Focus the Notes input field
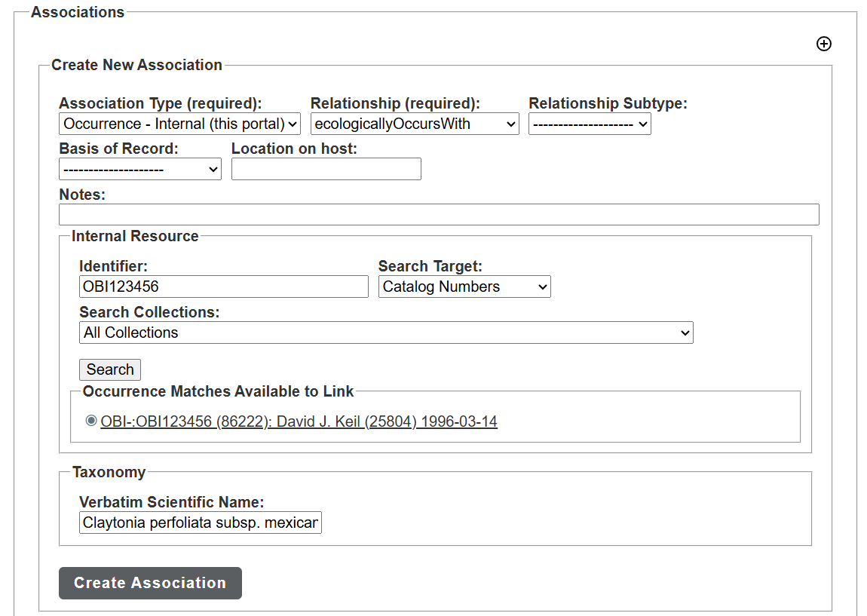 click(x=439, y=214)
